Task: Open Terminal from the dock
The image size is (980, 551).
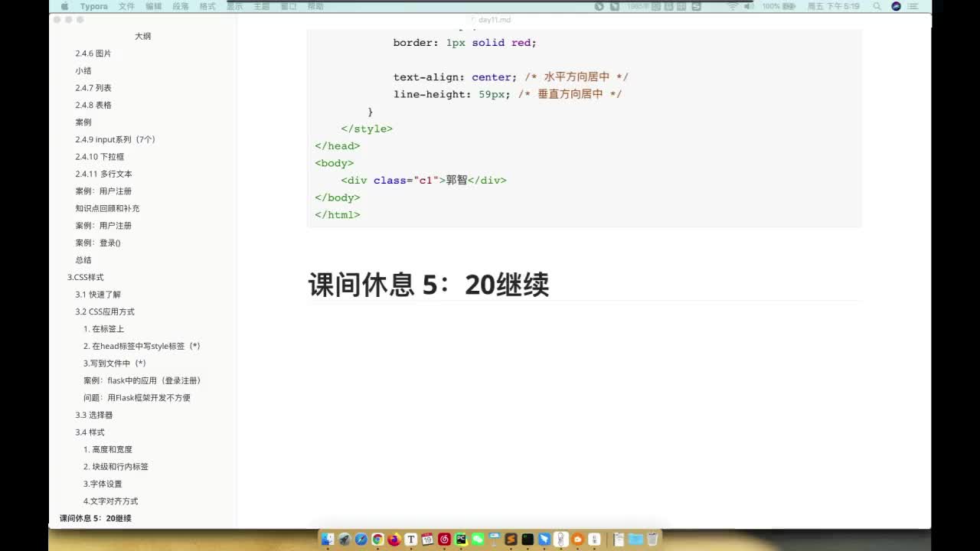Action: (528, 540)
